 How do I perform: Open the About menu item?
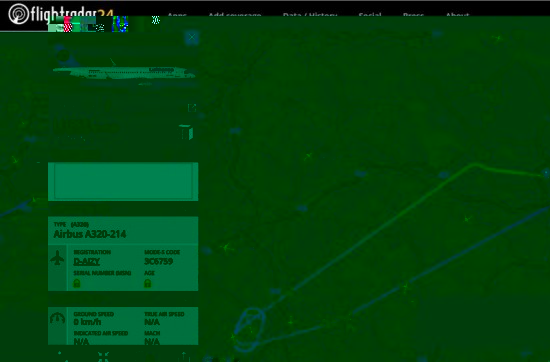tap(457, 15)
